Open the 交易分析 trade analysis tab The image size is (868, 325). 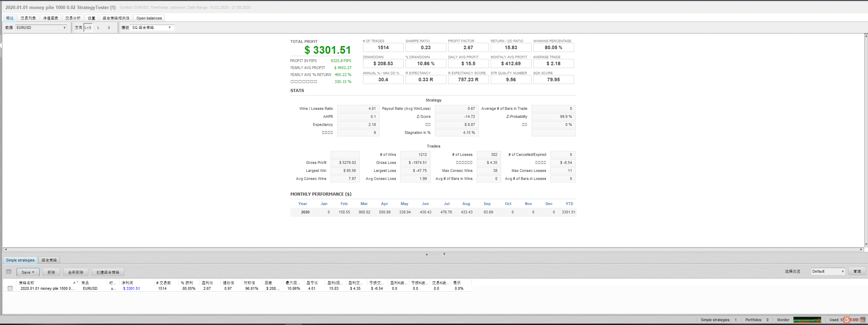(x=73, y=18)
